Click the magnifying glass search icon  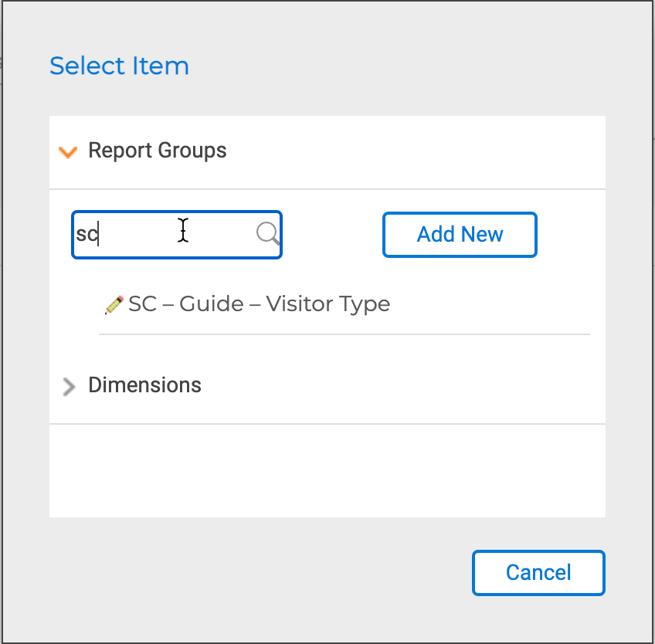(268, 233)
